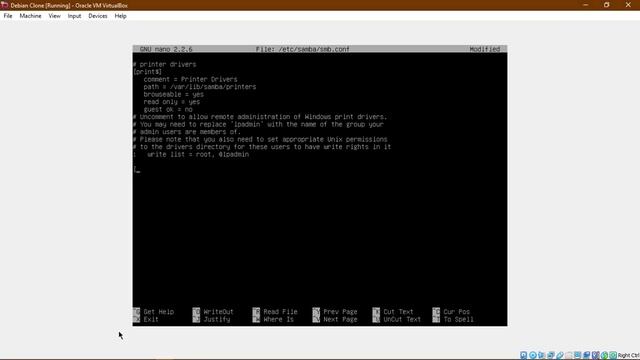Click the optical drive status icon
The width and height of the screenshot is (640, 360).
click(x=533, y=355)
